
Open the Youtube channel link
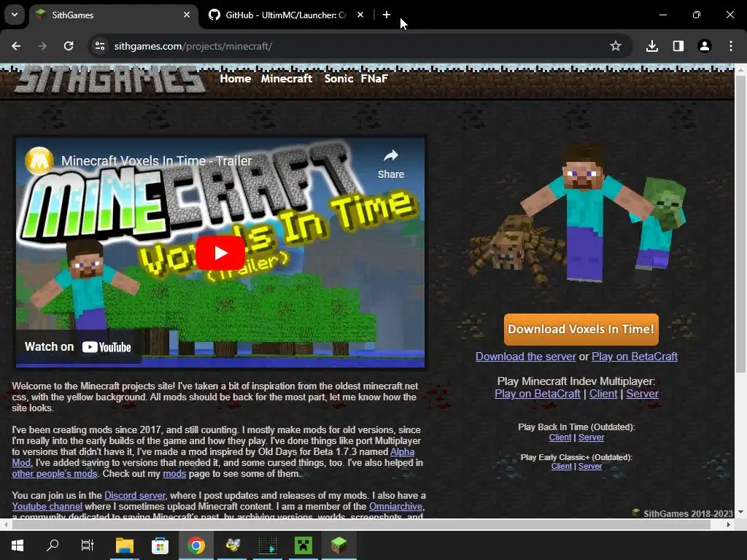[47, 507]
